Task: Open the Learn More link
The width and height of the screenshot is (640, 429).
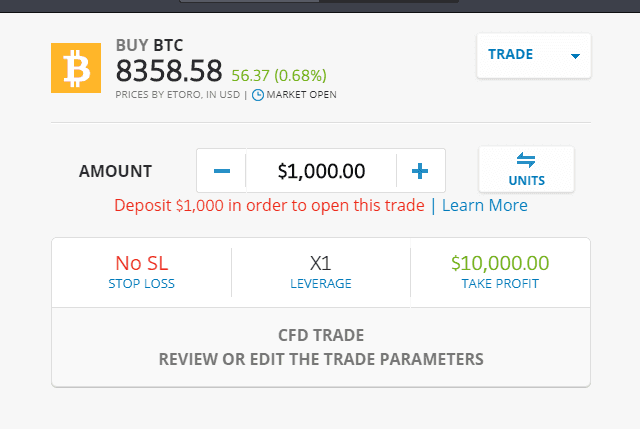Action: (485, 205)
